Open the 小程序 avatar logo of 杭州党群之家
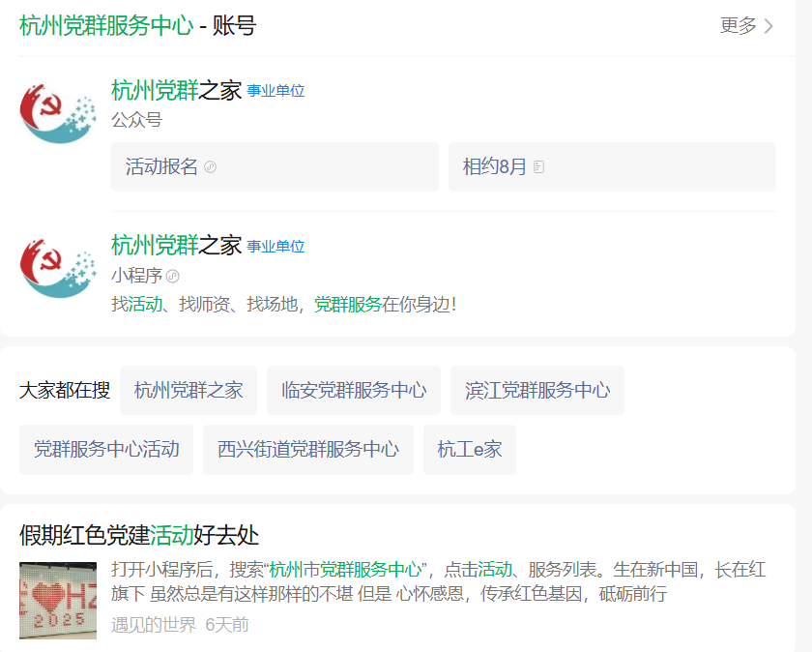812x652 pixels. coord(58,268)
